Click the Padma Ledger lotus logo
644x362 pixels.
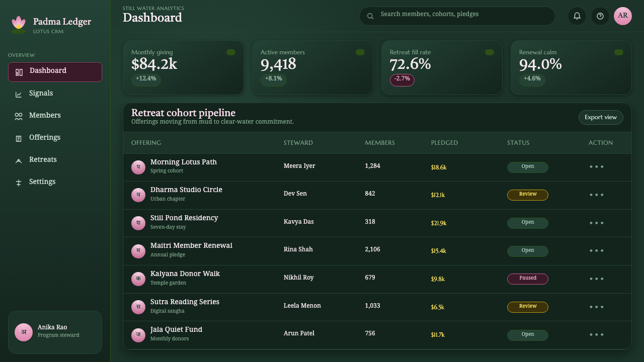coord(19,25)
